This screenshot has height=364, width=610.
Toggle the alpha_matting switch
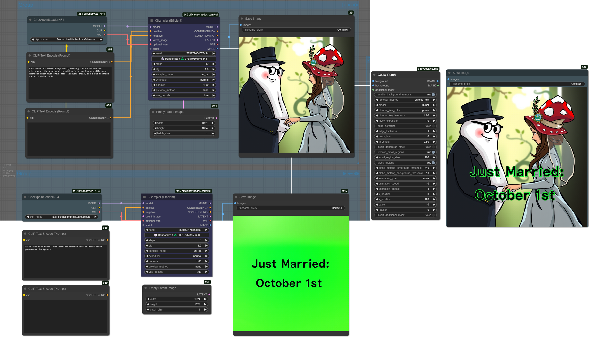point(433,163)
